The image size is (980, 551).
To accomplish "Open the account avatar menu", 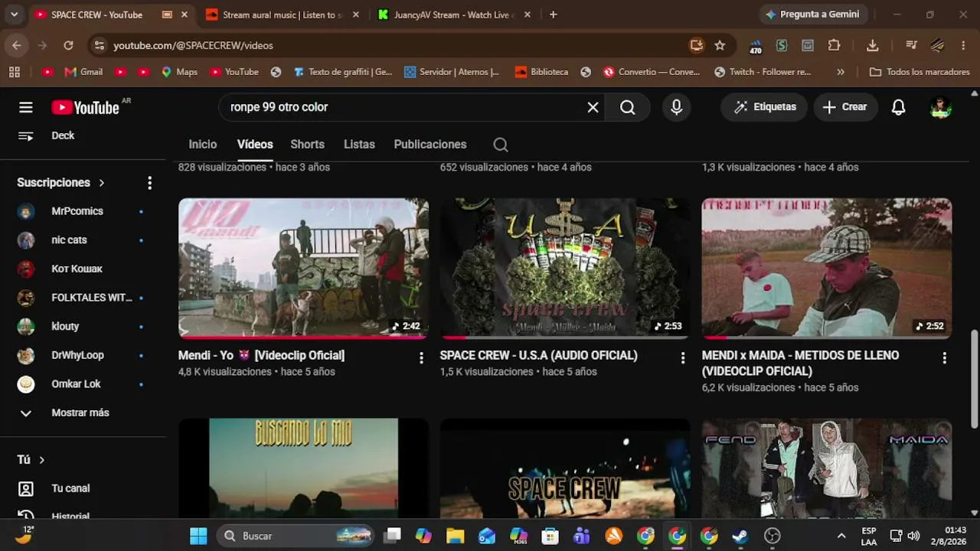I will (x=940, y=107).
